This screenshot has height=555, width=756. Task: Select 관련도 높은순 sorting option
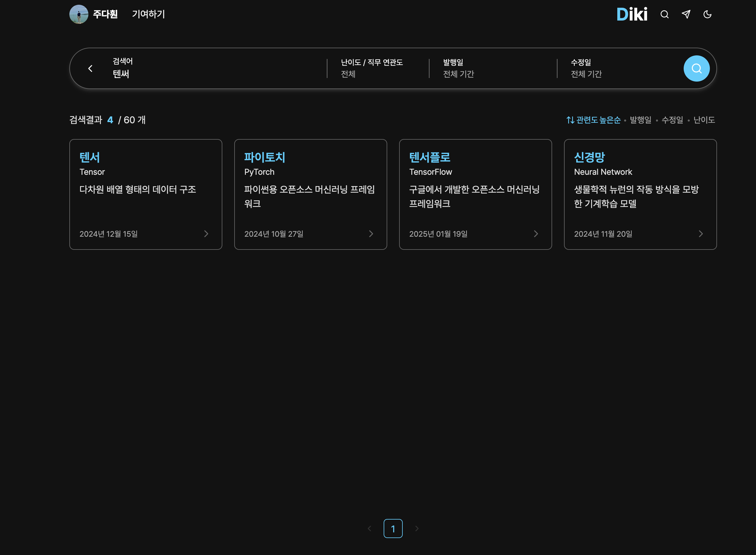(599, 120)
